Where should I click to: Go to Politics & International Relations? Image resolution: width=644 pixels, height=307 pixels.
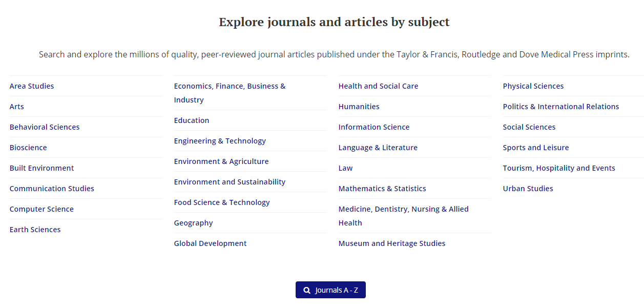click(x=561, y=107)
